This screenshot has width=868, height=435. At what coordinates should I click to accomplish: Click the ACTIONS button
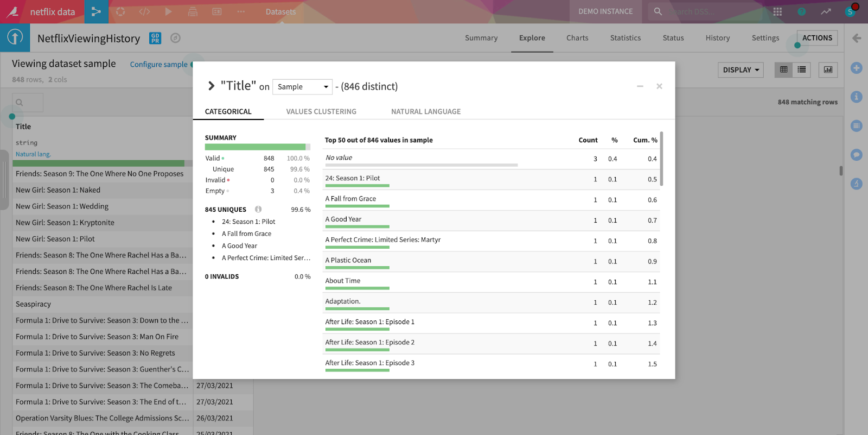817,38
